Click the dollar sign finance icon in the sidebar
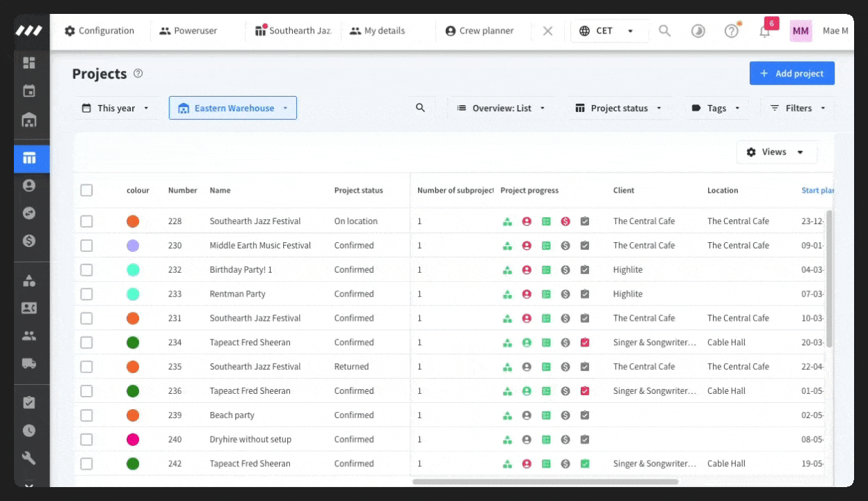The image size is (868, 501). (29, 241)
